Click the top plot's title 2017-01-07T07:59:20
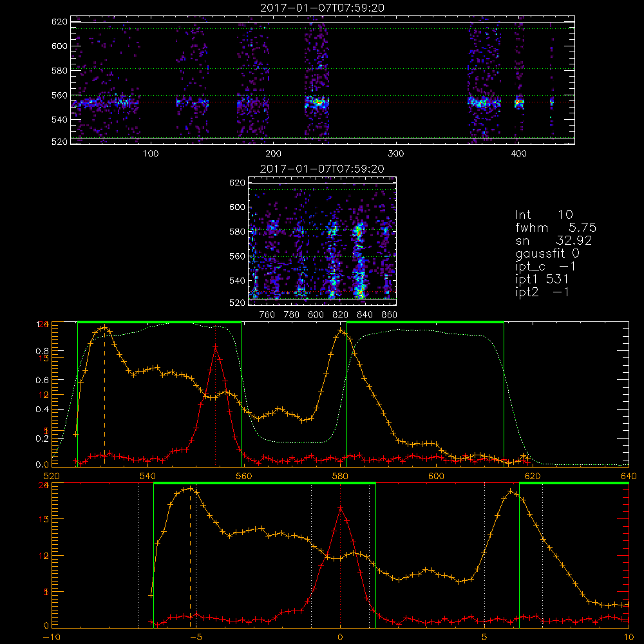 click(322, 8)
